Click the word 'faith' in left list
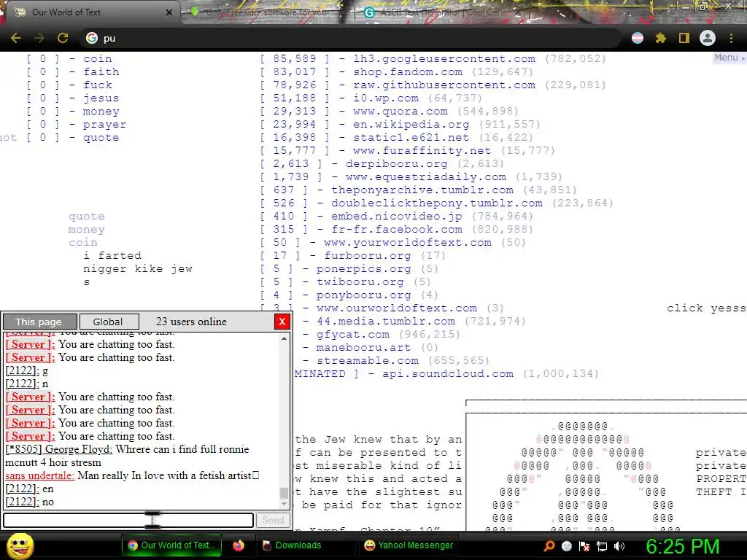Screen dimensions: 747x560 [x=101, y=72]
